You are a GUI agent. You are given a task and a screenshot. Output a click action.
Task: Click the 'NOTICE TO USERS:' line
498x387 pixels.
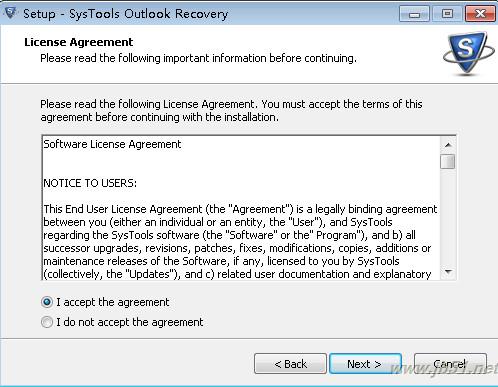pyautogui.click(x=90, y=183)
